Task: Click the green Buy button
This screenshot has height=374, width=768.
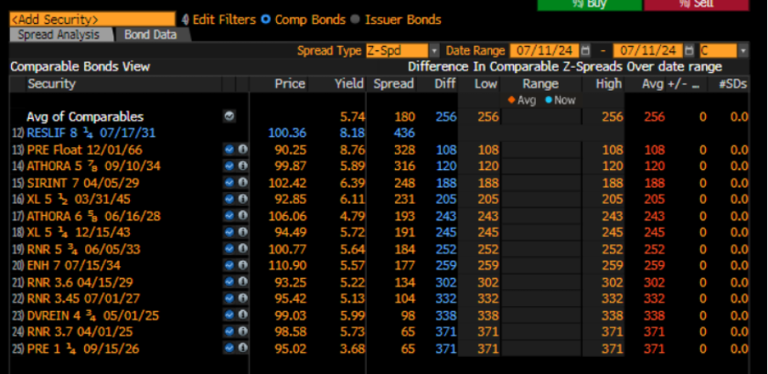Action: click(x=589, y=4)
